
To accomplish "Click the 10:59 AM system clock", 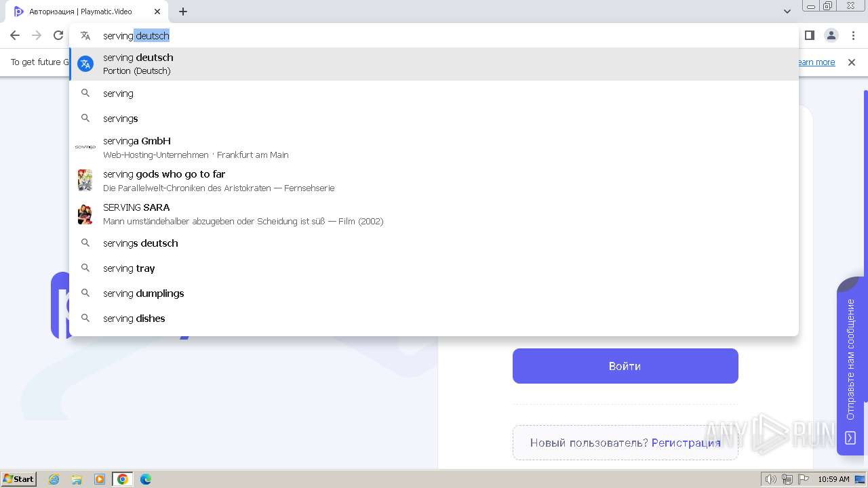I will [833, 479].
